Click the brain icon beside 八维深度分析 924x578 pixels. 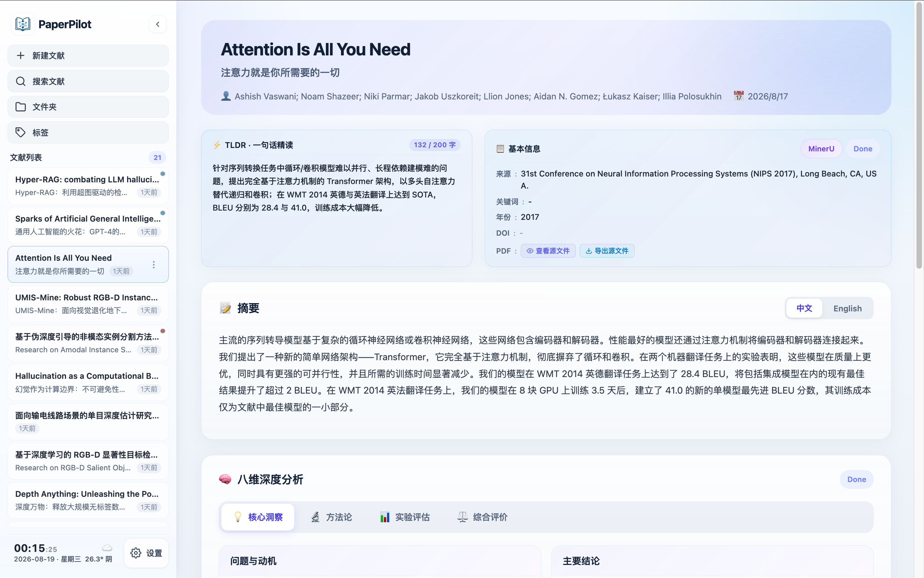225,479
